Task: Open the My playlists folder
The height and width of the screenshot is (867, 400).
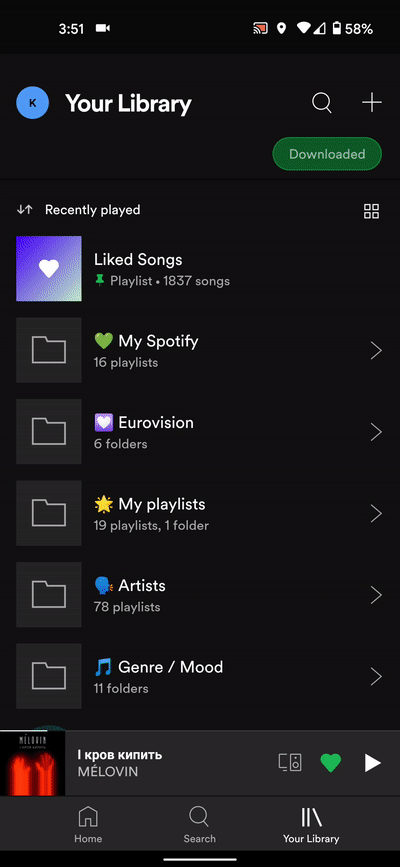Action: click(x=200, y=513)
